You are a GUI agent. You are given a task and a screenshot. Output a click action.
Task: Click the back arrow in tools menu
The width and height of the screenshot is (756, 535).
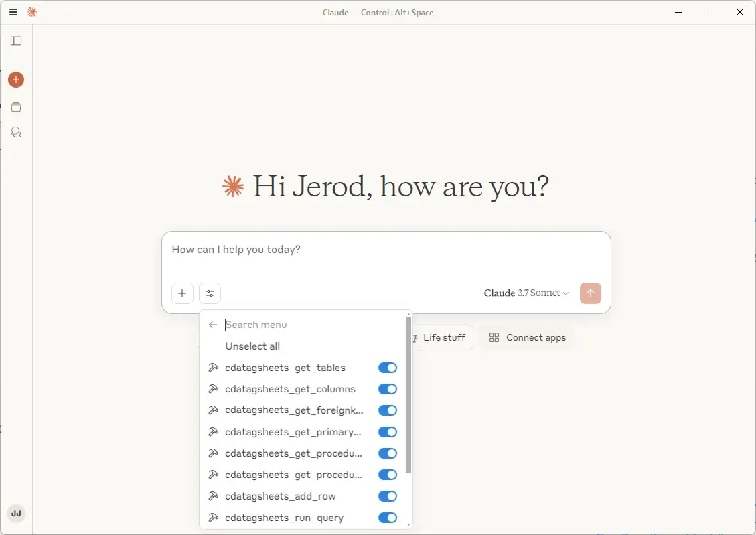click(x=213, y=325)
